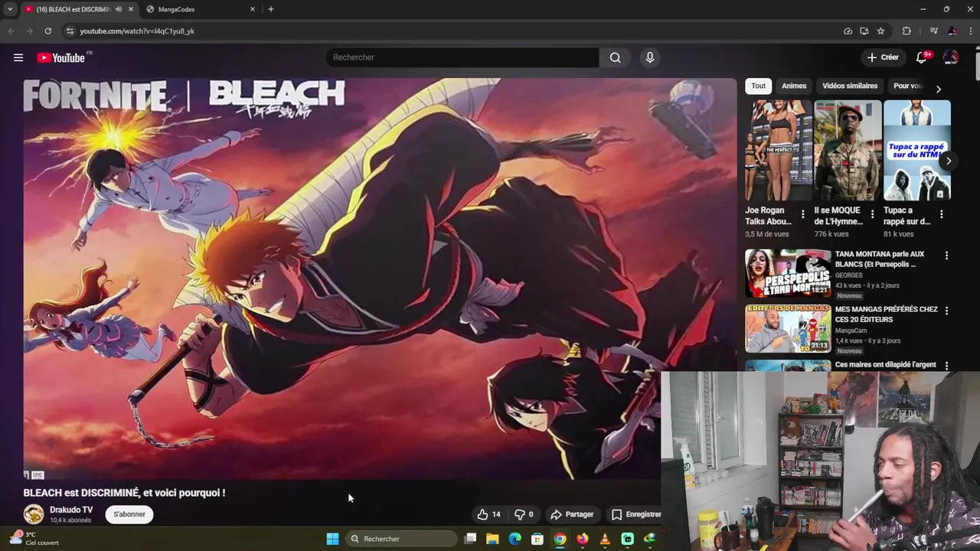
Task: Click the taskbar Rechercher search box
Action: pyautogui.click(x=402, y=539)
